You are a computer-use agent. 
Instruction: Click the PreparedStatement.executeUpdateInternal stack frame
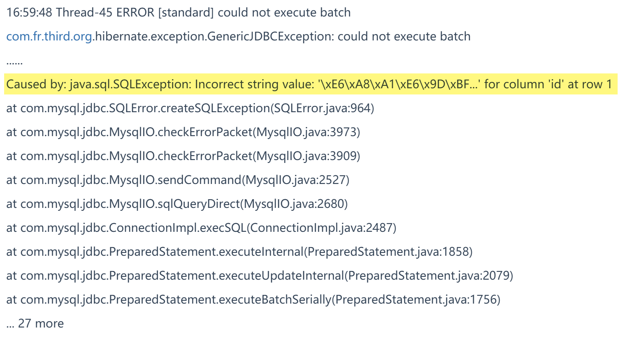(x=260, y=276)
